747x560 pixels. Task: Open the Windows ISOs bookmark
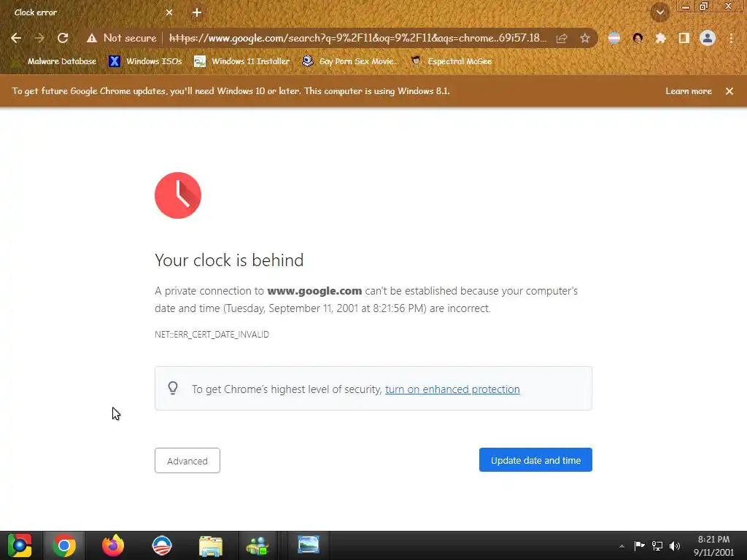click(x=145, y=61)
